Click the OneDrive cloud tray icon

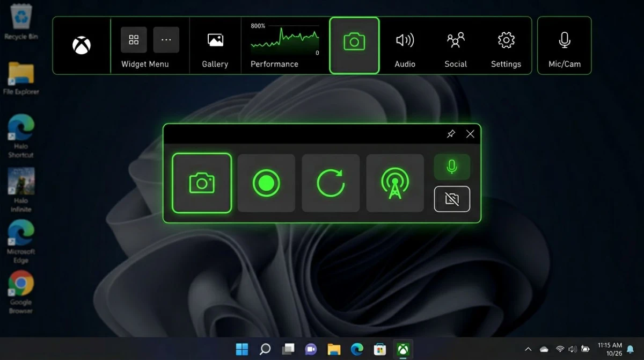(x=544, y=349)
